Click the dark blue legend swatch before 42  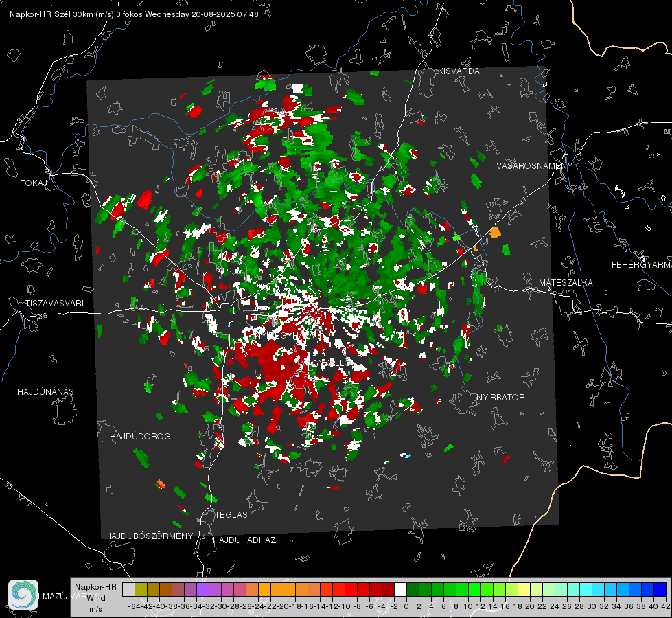point(660,590)
